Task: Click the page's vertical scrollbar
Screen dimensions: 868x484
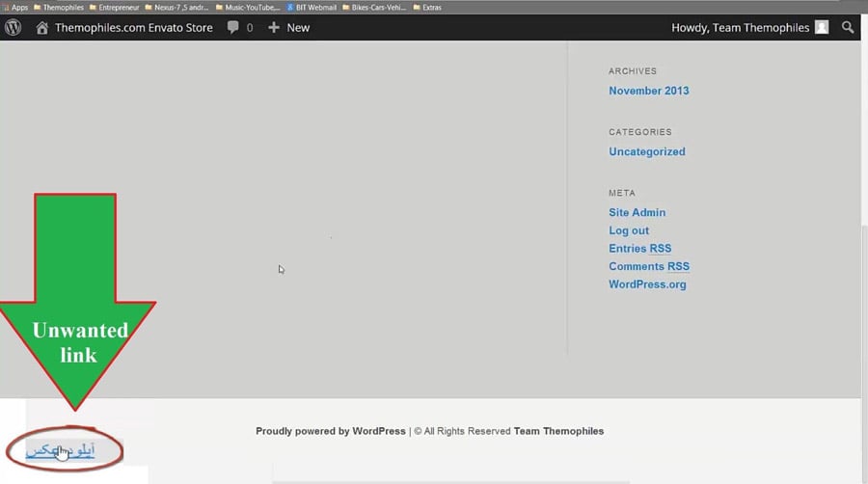Action: point(862,289)
